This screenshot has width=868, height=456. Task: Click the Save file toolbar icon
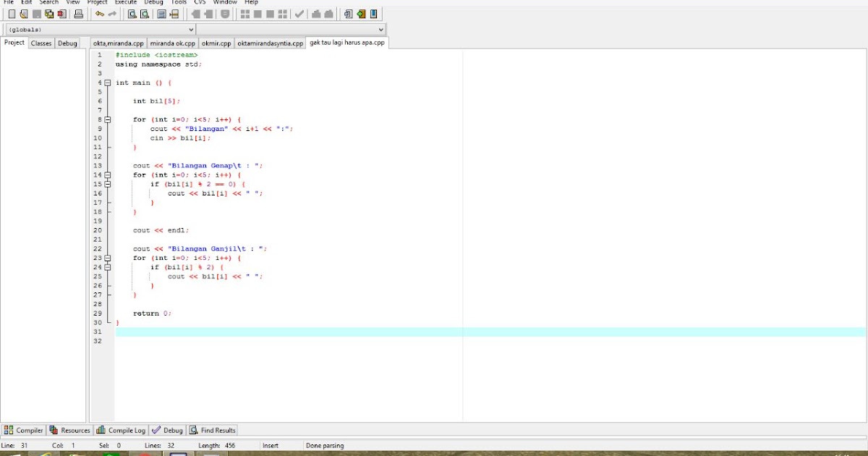pyautogui.click(x=37, y=14)
